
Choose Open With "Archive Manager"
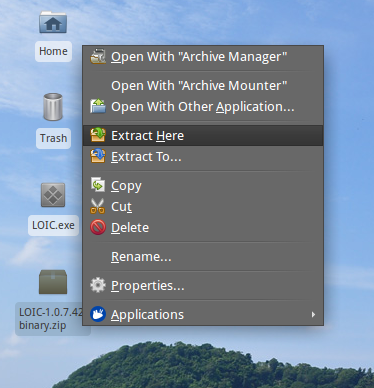tap(203, 57)
